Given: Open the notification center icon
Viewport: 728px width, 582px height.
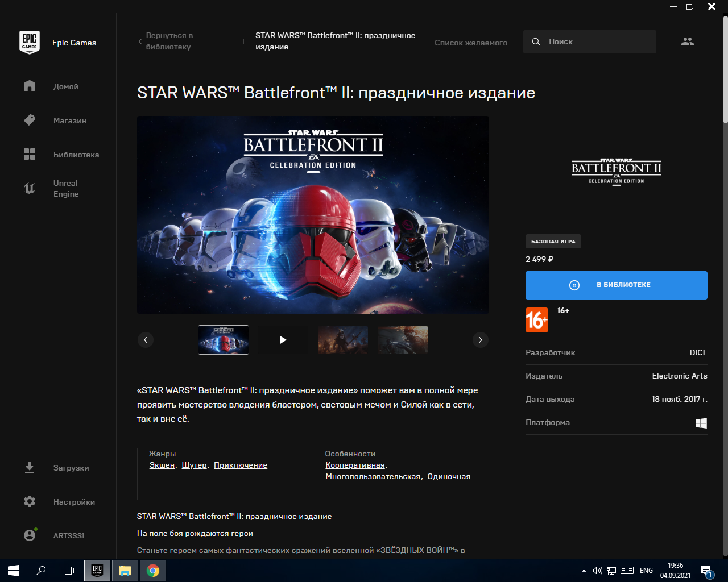Looking at the screenshot, I should (707, 571).
